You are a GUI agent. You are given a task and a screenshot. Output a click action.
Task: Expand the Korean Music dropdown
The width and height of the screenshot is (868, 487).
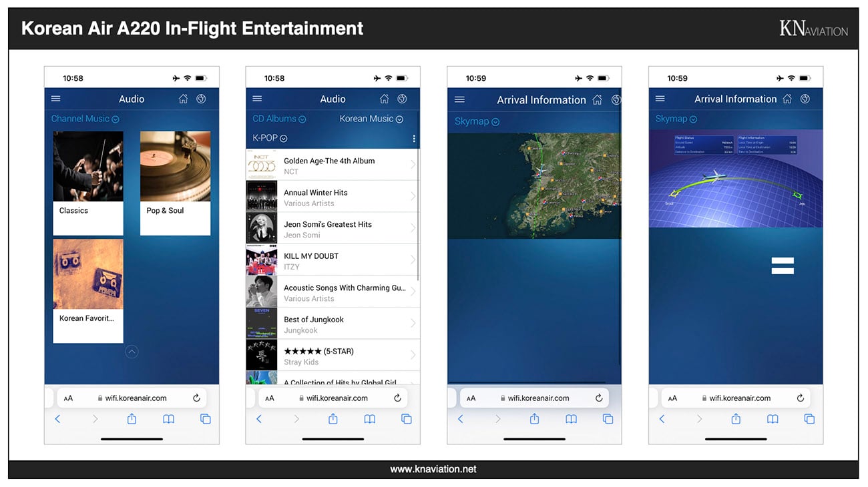point(371,119)
